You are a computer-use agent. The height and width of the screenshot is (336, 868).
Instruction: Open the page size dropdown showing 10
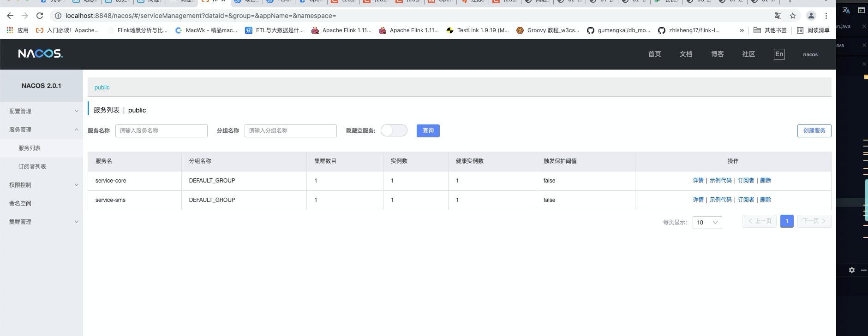707,222
